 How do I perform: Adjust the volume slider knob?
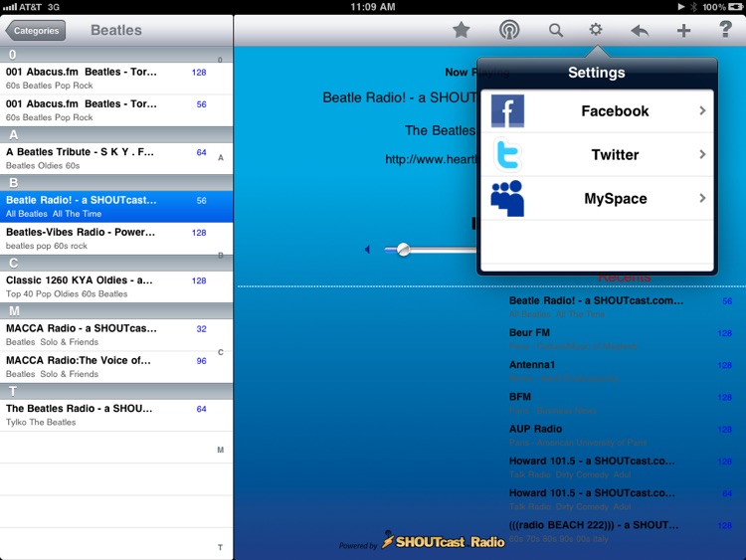coord(403,250)
